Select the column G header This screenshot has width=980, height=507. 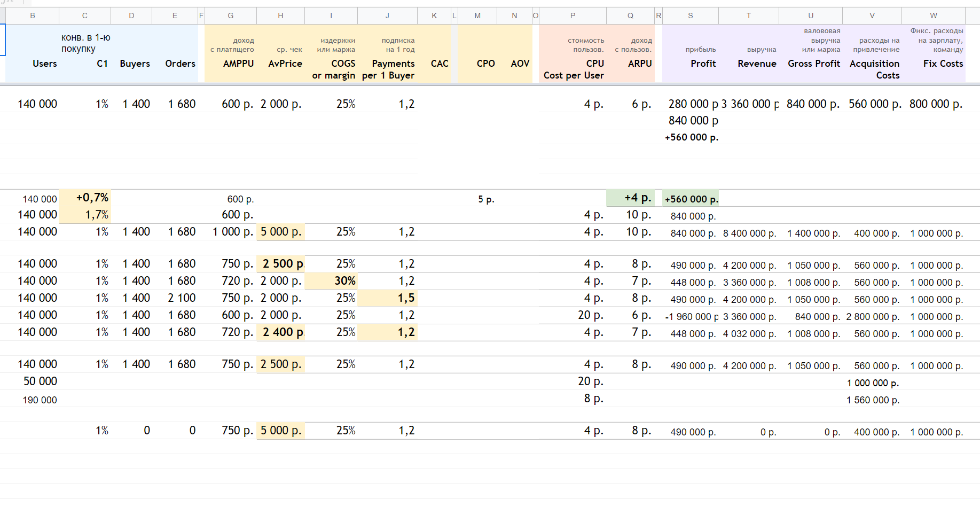230,15
